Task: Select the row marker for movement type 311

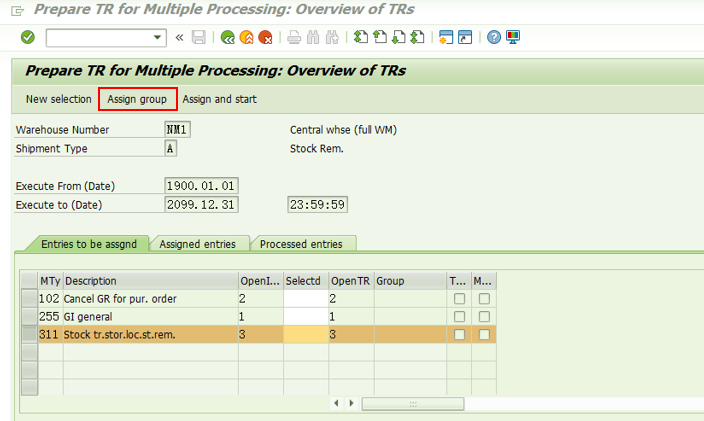Action: tap(29, 334)
